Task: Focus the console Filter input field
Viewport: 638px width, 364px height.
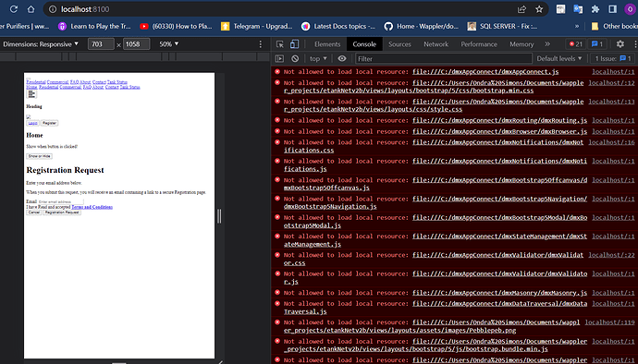Action: 444,58
